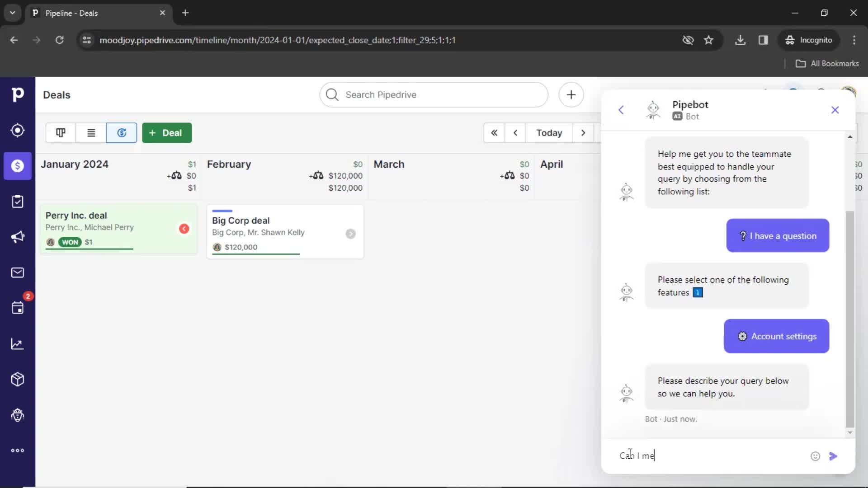868x488 pixels.
Task: Toggle browser side panel
Action: coord(763,40)
